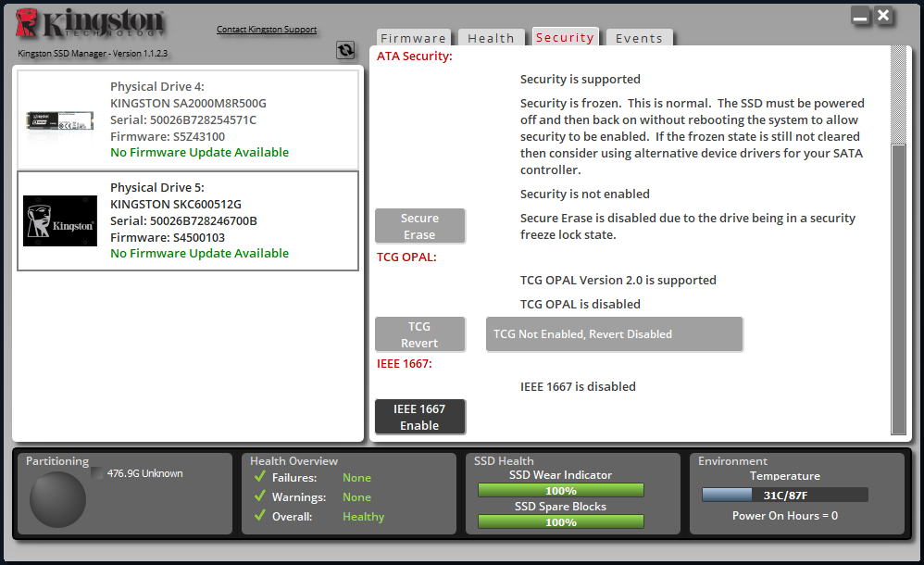Click the Kingston Technology logo
Viewport: 924px width, 565px height.
pos(88,23)
